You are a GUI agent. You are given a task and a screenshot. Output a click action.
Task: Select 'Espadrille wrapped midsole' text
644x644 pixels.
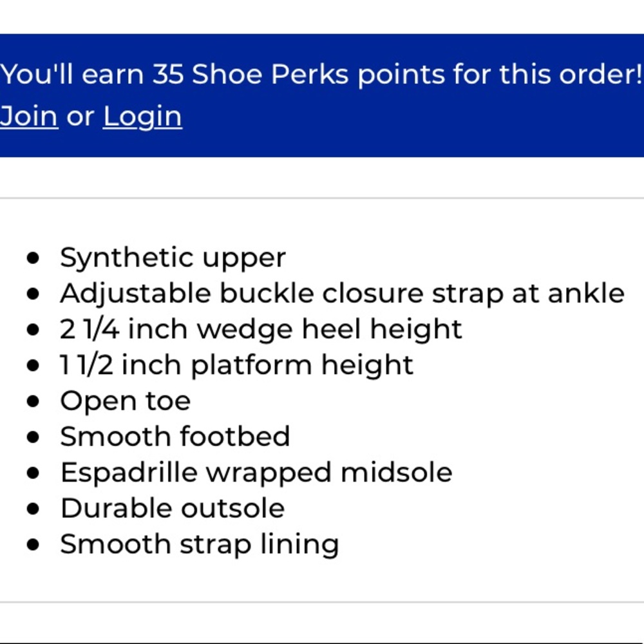pos(256,473)
